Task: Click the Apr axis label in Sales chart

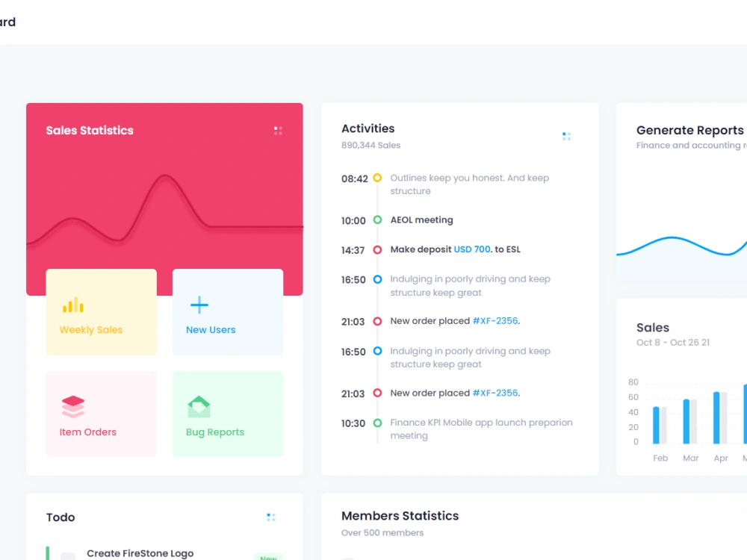Action: (x=721, y=458)
